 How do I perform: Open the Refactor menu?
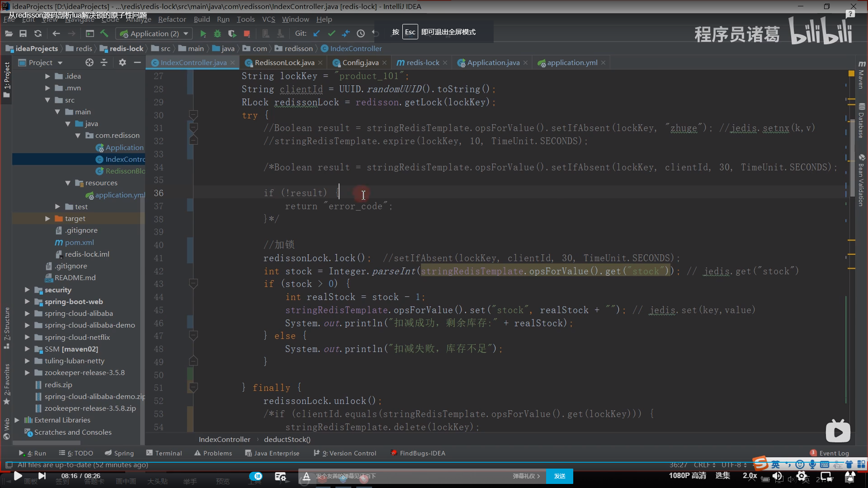coord(172,19)
